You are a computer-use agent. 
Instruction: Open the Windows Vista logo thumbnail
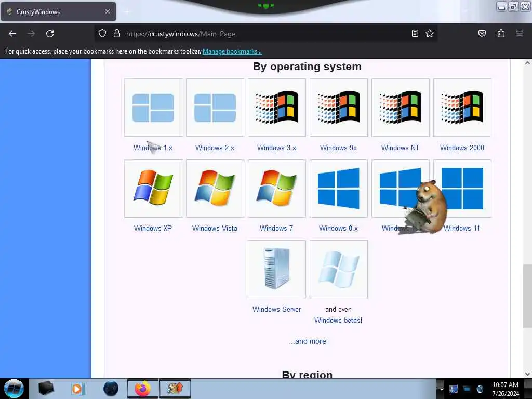[215, 188]
